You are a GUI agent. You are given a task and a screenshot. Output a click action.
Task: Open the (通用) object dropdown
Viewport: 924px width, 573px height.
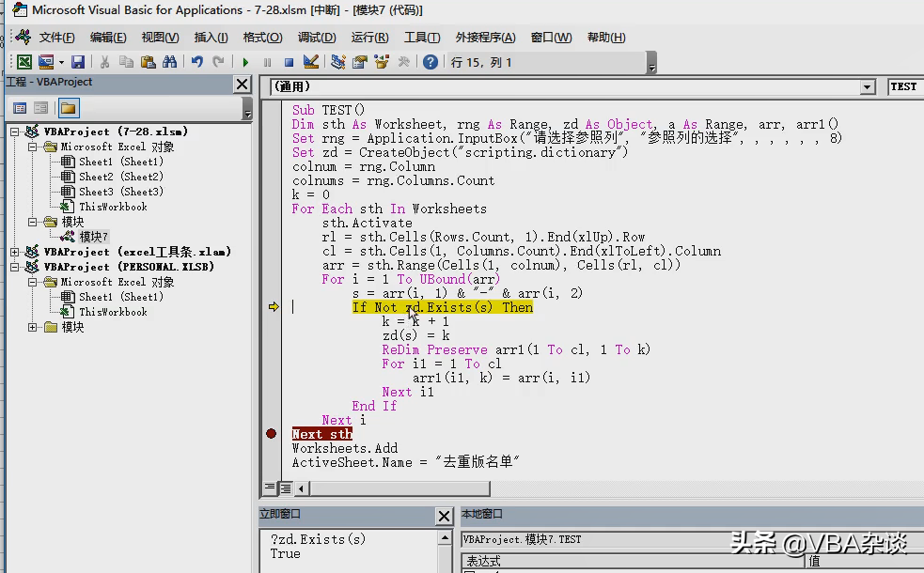[867, 87]
